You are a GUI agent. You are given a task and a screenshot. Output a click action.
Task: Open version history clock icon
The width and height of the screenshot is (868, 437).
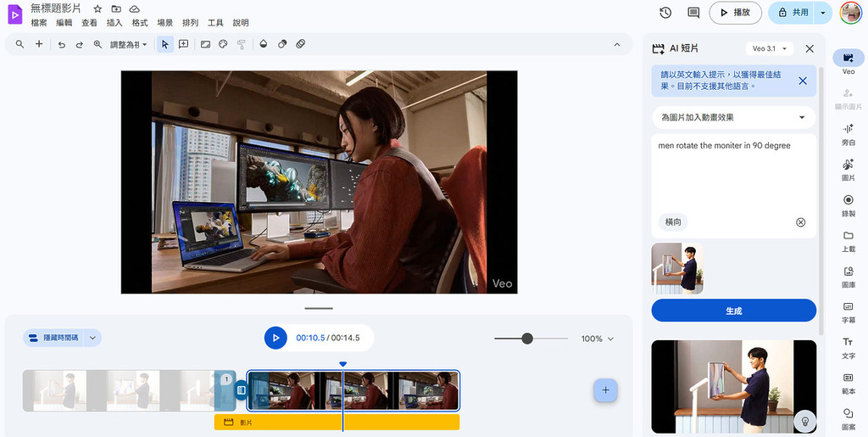(x=665, y=13)
